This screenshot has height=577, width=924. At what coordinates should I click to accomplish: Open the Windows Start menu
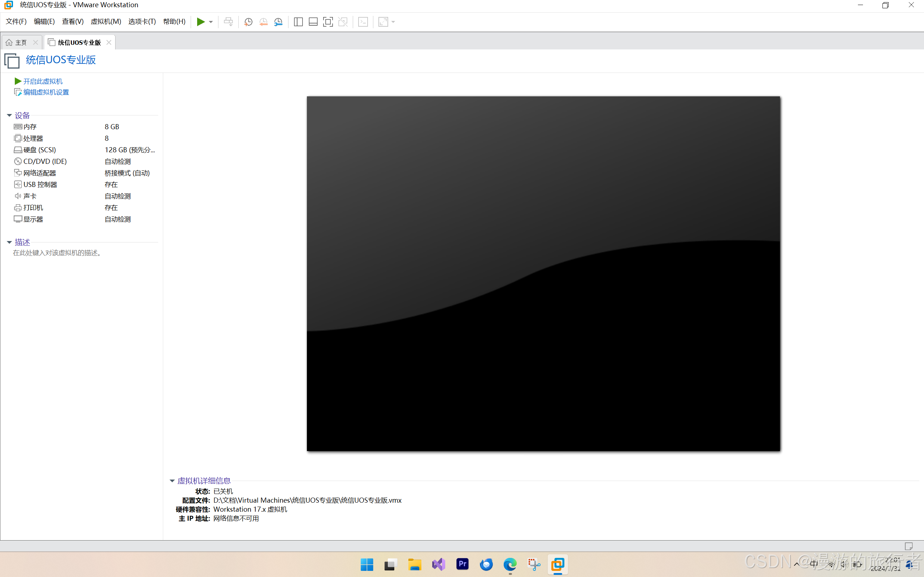coord(366,564)
